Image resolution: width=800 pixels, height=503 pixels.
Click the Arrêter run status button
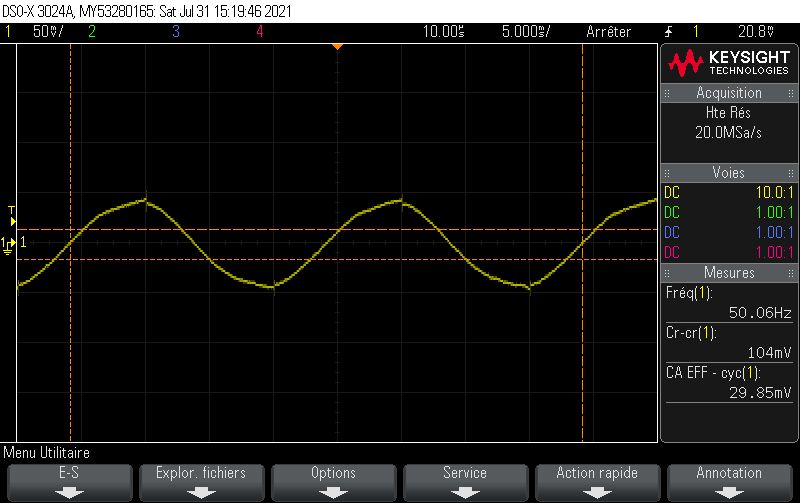pos(609,32)
